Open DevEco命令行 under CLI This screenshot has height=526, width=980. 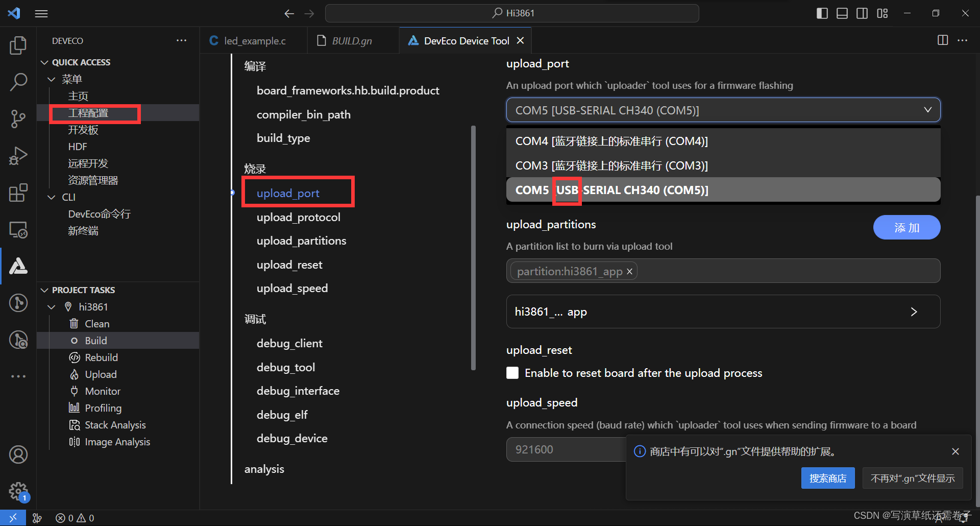(x=100, y=214)
